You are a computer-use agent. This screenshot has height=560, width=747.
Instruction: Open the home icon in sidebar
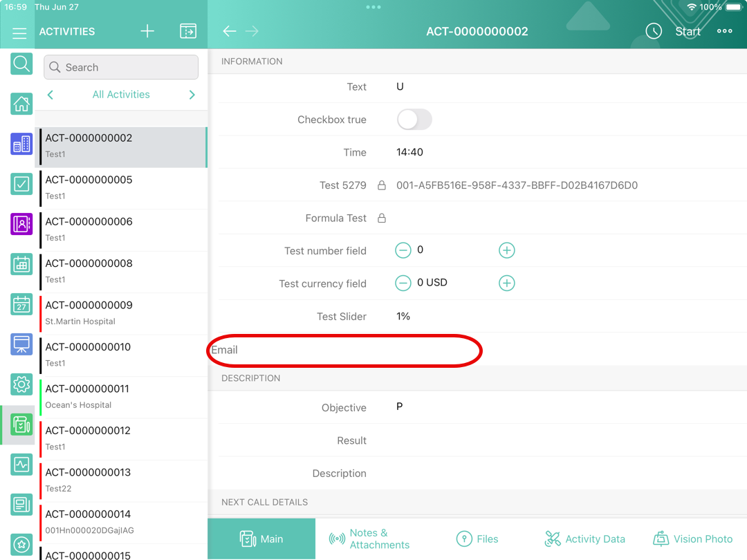tap(21, 104)
